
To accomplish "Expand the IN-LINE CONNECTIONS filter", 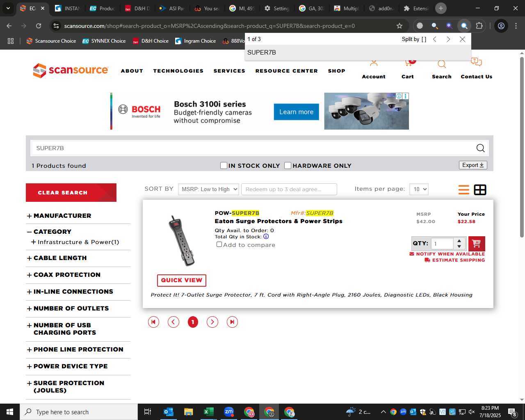I will click(70, 292).
